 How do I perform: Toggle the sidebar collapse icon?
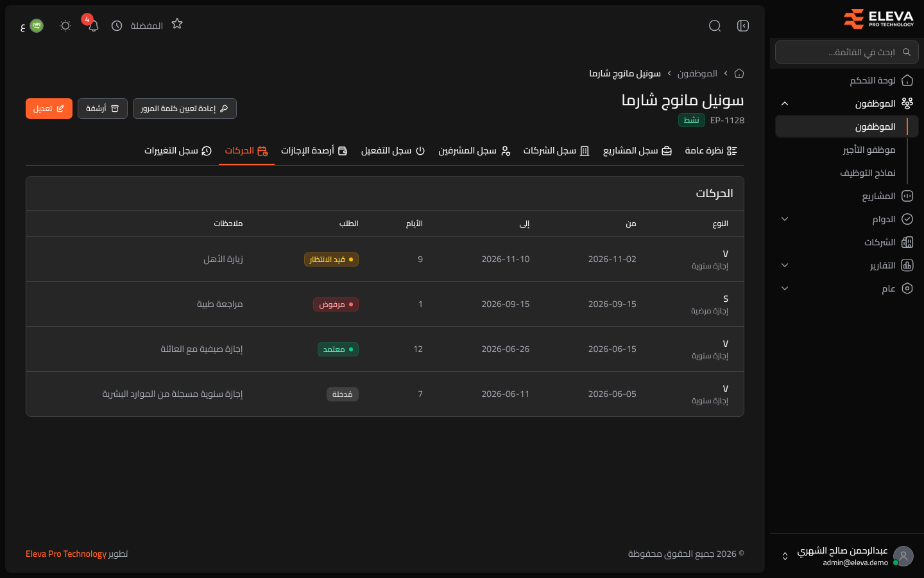pyautogui.click(x=743, y=26)
